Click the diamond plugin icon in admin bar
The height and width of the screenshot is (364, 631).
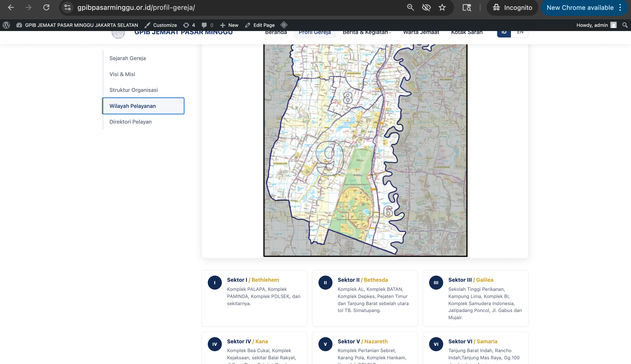(284, 25)
